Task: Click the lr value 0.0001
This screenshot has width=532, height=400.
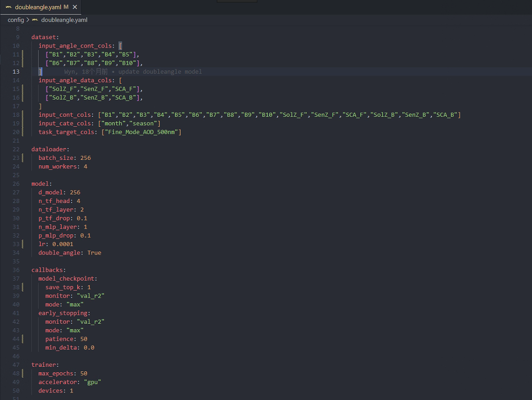Action: tap(63, 244)
